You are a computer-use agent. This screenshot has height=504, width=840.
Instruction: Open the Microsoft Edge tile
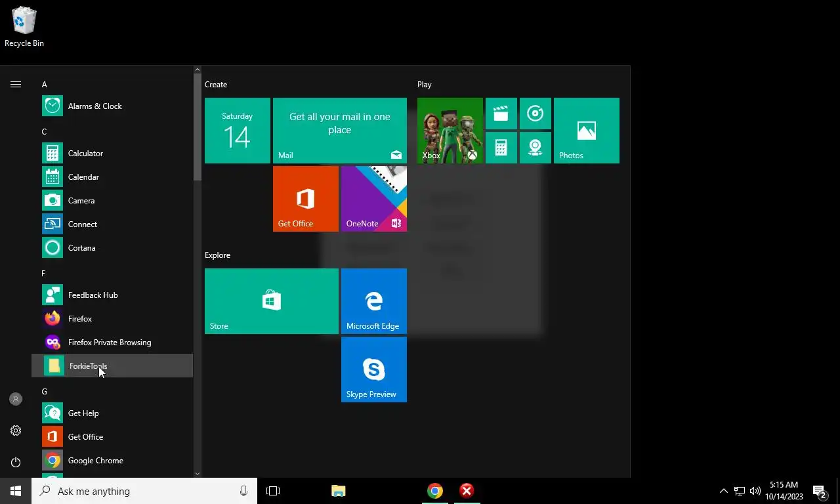coord(374,301)
